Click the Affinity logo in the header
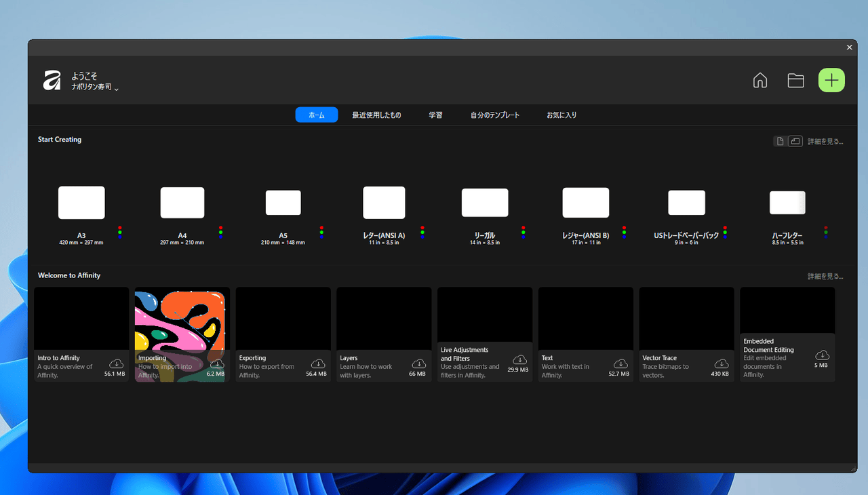Screen dimensions: 868x495 (52, 81)
